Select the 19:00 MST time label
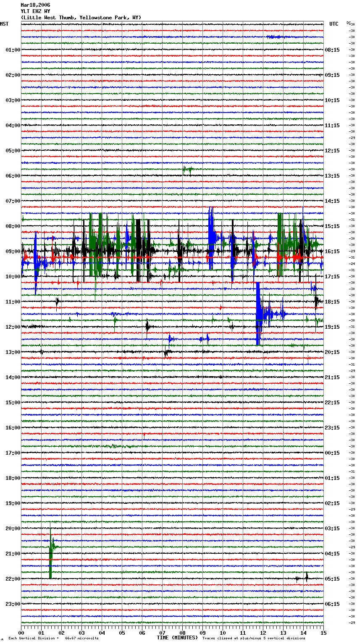Viewport: 357px width, 644px height. 13,503
